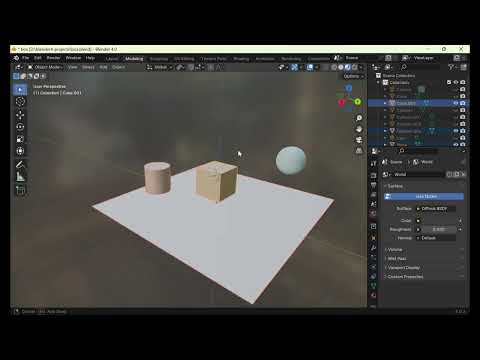Screen dimensions: 480x360
Task: Open the Window menu
Action: tap(73, 58)
